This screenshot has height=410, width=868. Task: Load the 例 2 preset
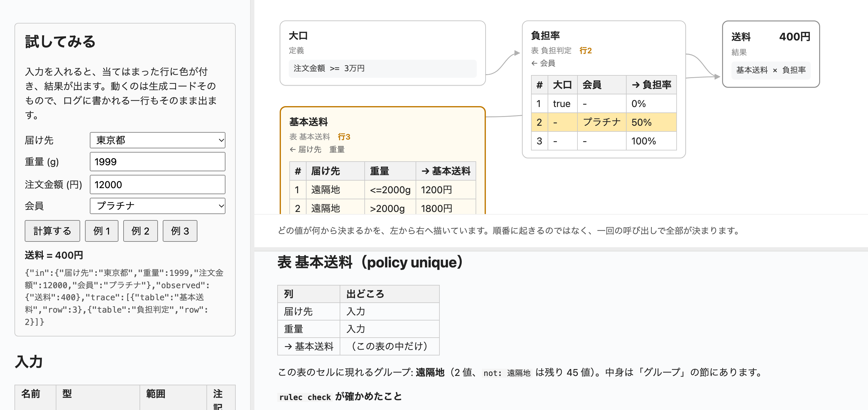point(140,231)
